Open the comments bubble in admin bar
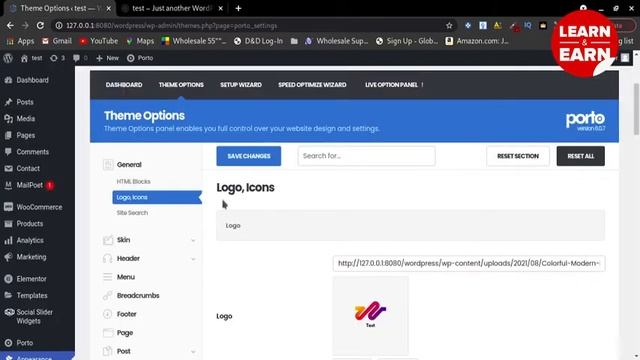The image size is (640, 360). point(80,58)
